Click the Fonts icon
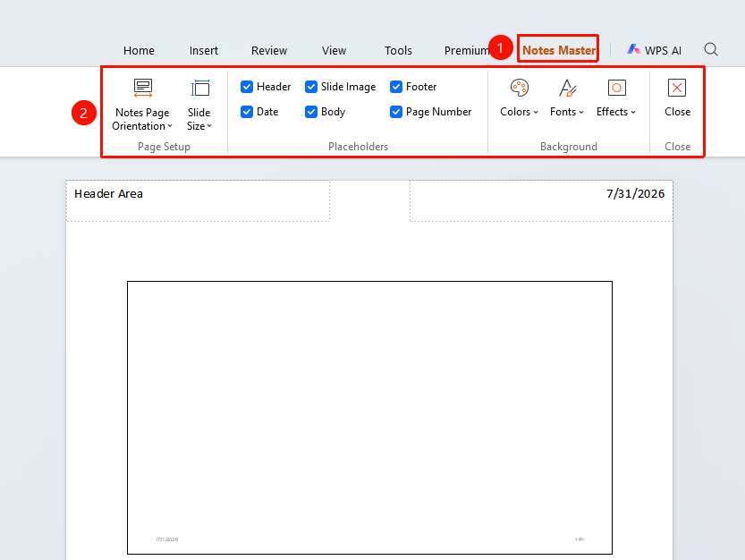 coord(567,88)
